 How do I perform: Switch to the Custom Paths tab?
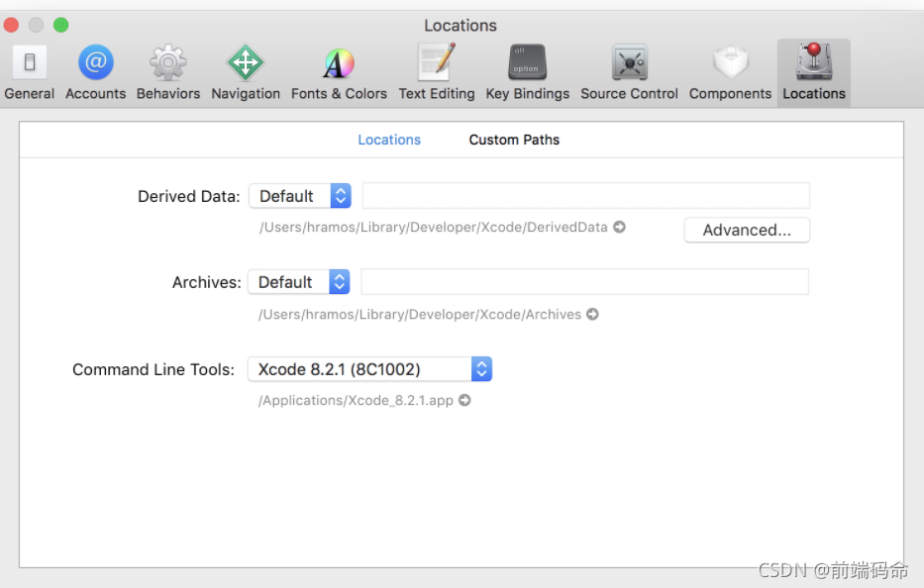coord(514,140)
